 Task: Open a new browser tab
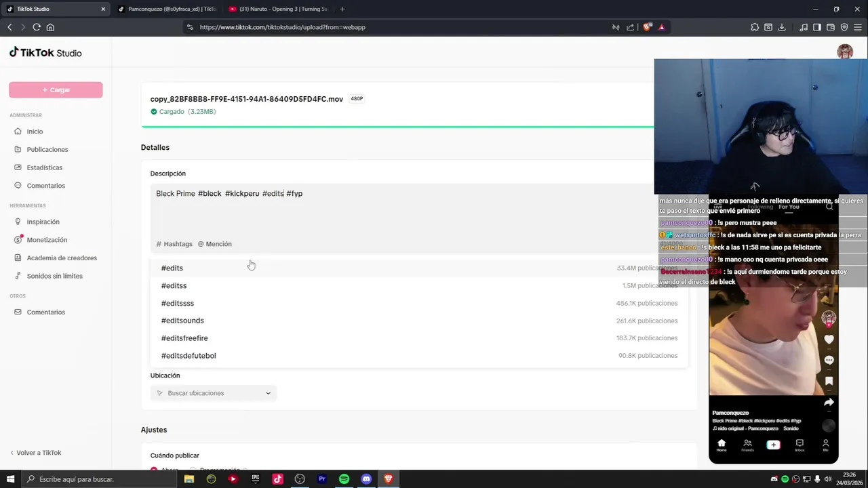[x=342, y=9]
